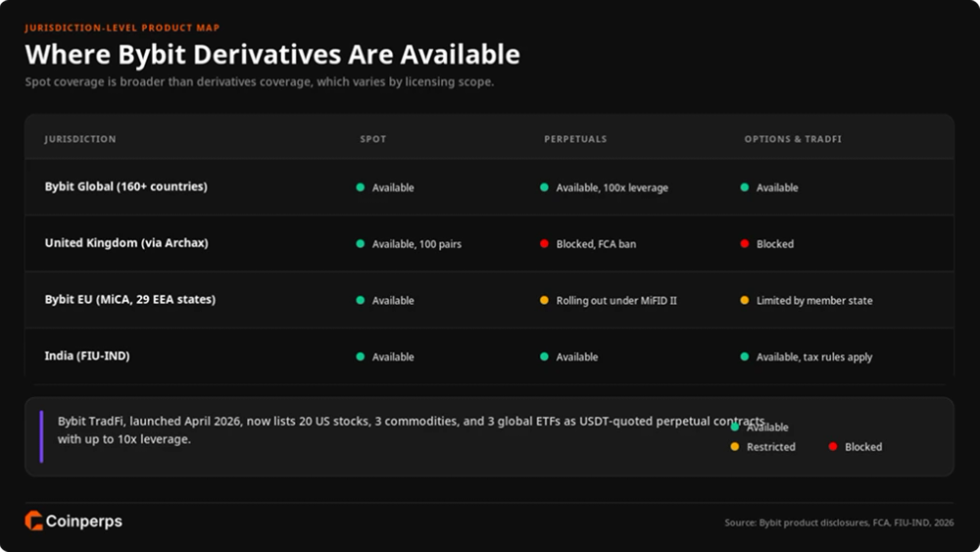Click 'Available' in Bybit Global Options cell
Viewport: 980px width, 552px height.
point(777,187)
